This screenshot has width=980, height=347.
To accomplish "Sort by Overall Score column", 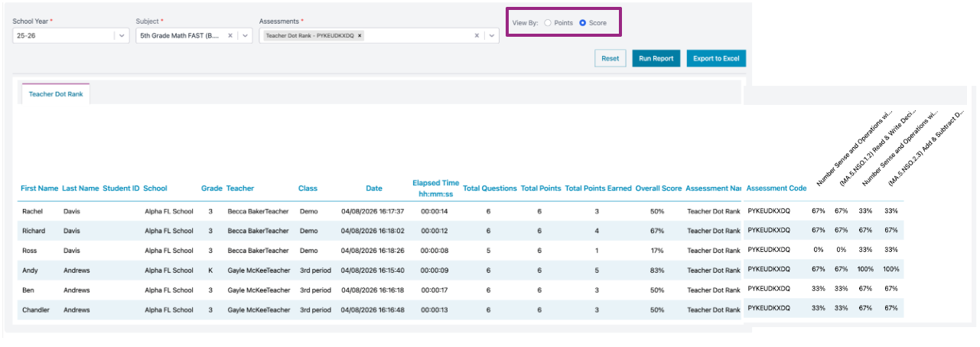I will [x=658, y=188].
